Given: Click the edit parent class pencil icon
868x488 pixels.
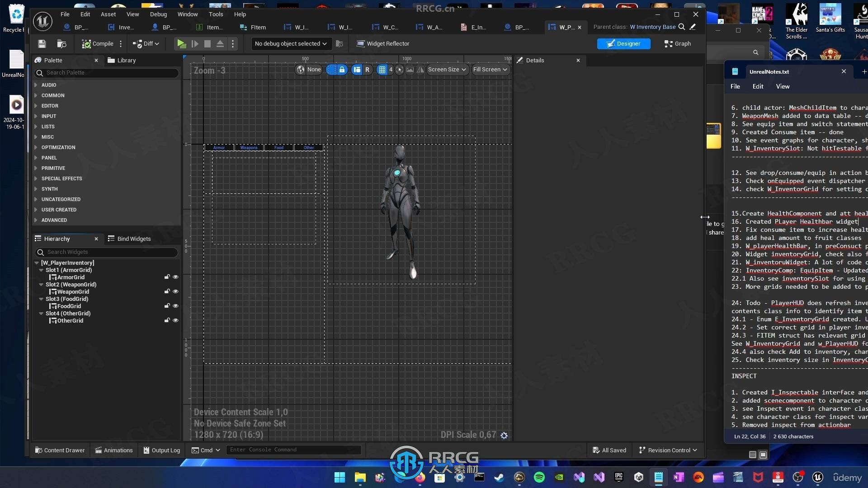Looking at the screenshot, I should (693, 27).
